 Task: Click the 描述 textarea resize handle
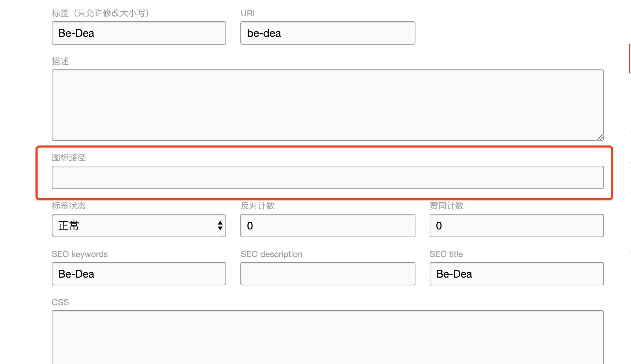click(600, 137)
